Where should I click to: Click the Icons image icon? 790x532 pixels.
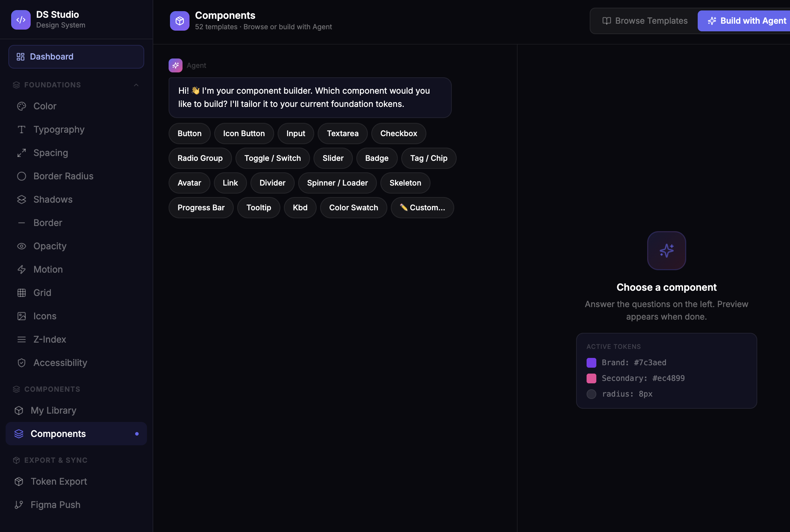22,316
